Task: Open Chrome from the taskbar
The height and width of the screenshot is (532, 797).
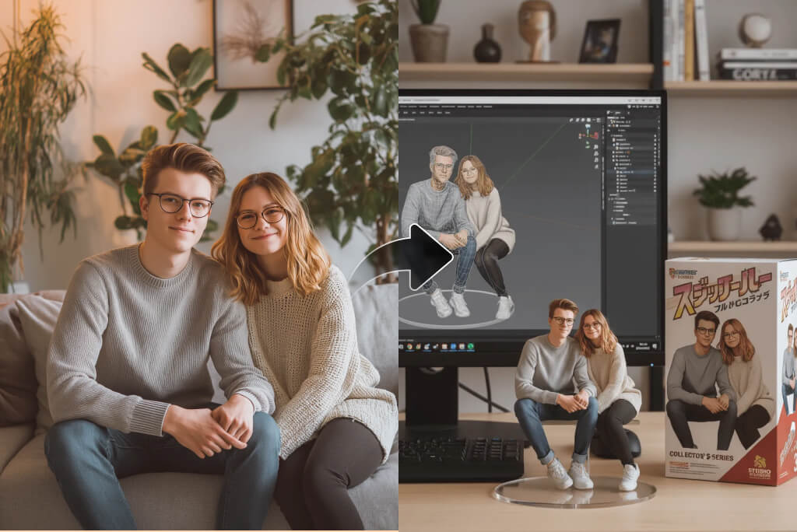Action: tap(409, 345)
